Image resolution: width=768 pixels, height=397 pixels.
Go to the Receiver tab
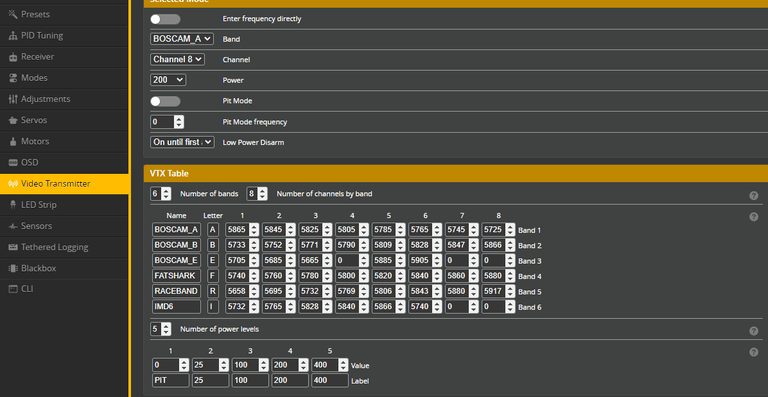point(65,56)
